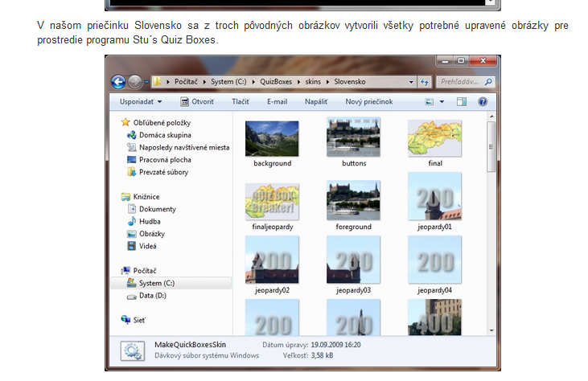This screenshot has height=381, width=588.
Task: Click the greyed Forward arrow button
Action: (134, 82)
